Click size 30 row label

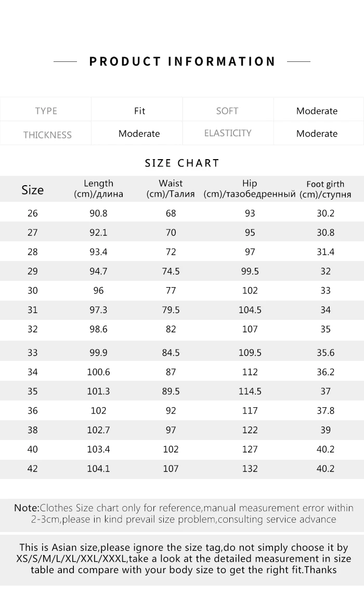click(x=33, y=291)
